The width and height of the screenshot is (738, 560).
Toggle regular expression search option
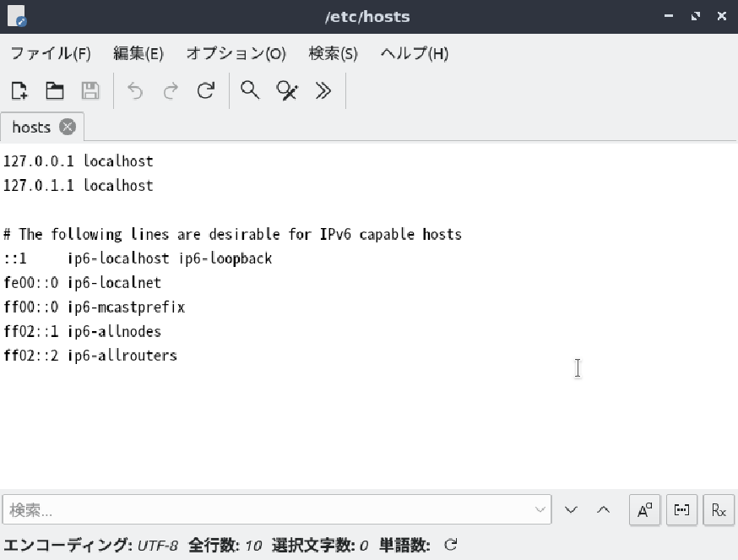[719, 509]
